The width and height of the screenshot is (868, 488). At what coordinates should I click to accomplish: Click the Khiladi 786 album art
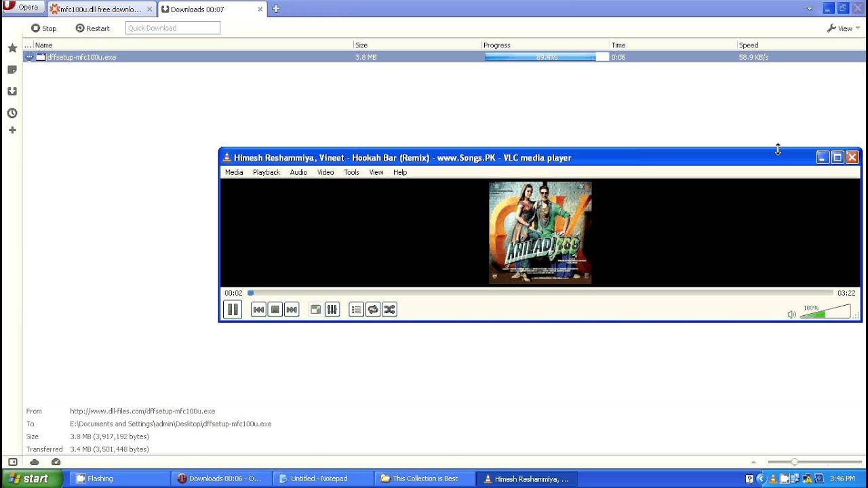[x=540, y=232]
